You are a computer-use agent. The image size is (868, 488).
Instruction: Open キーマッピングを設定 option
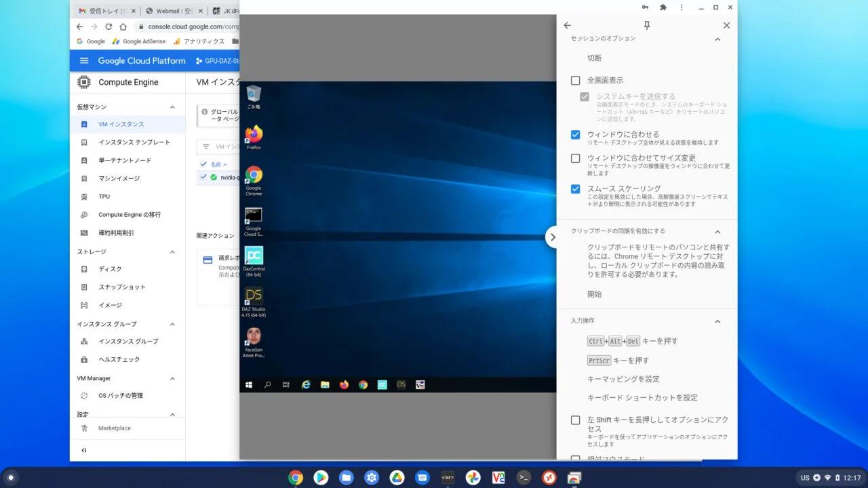[623, 379]
